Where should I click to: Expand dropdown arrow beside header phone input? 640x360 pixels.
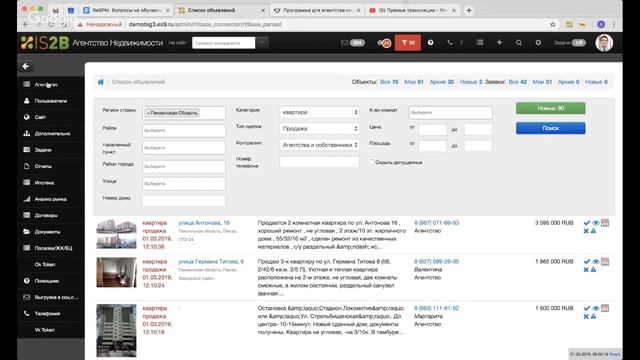(x=262, y=43)
